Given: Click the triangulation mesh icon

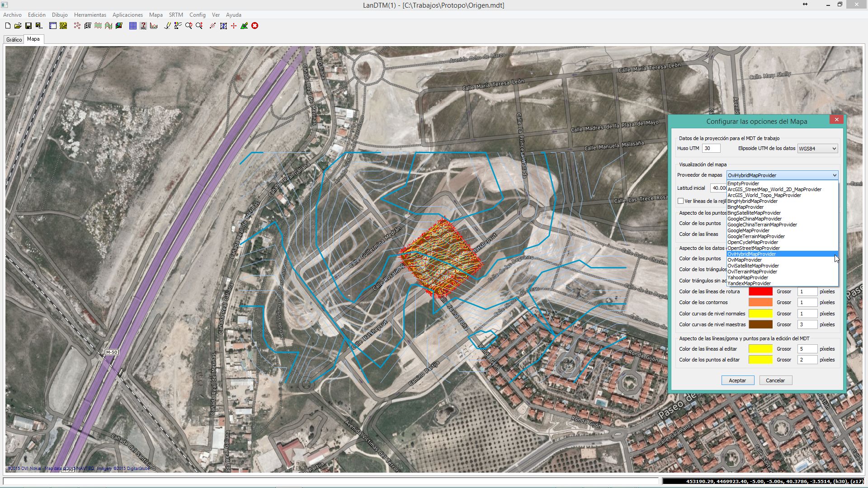Looking at the screenshot, I should pos(88,26).
